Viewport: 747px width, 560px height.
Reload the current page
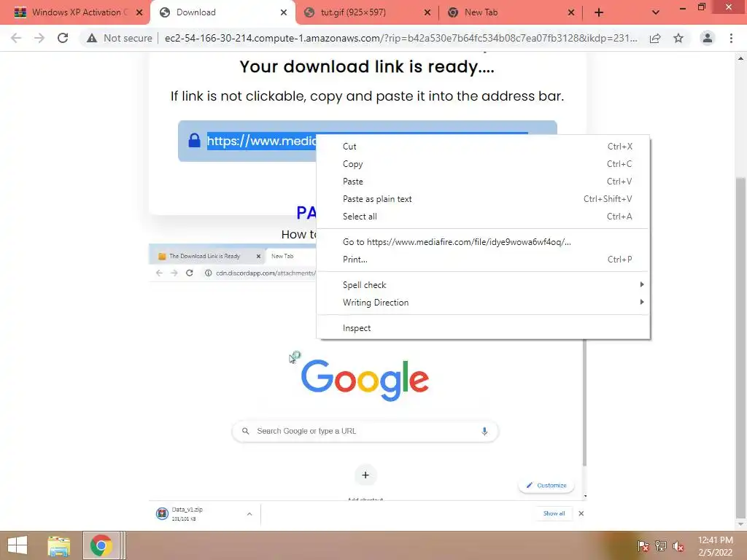coord(63,38)
